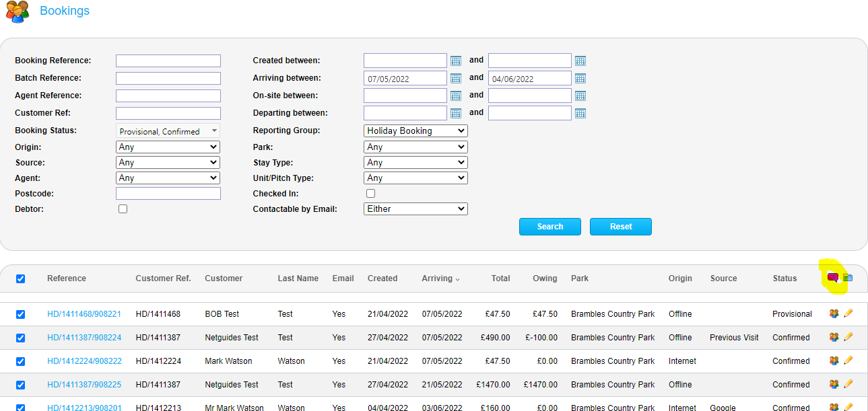Open the Reporting Group dropdown
The height and width of the screenshot is (411, 868).
pos(415,130)
